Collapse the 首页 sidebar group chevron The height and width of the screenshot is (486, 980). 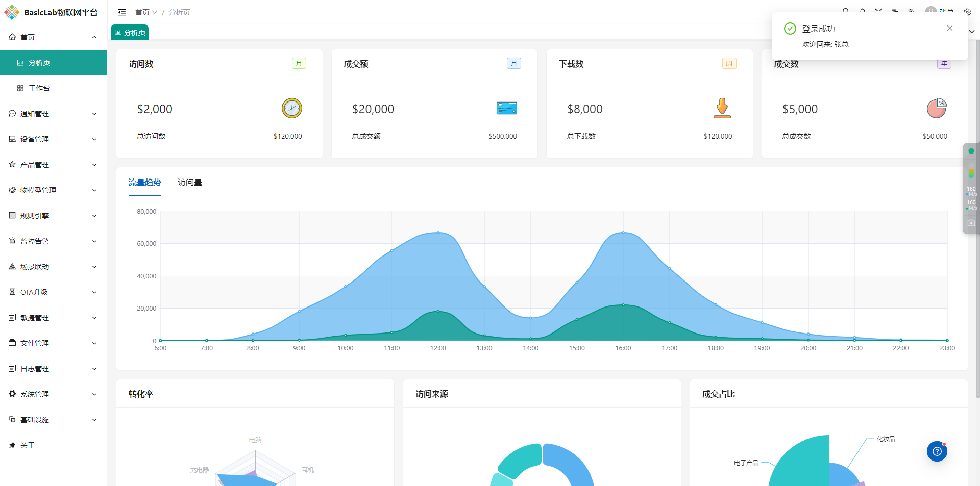click(x=94, y=37)
